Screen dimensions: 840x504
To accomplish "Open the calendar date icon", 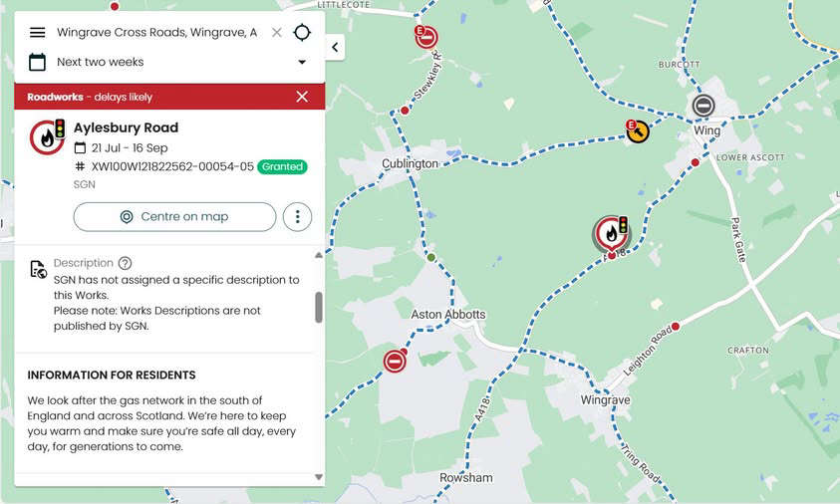I will point(37,62).
